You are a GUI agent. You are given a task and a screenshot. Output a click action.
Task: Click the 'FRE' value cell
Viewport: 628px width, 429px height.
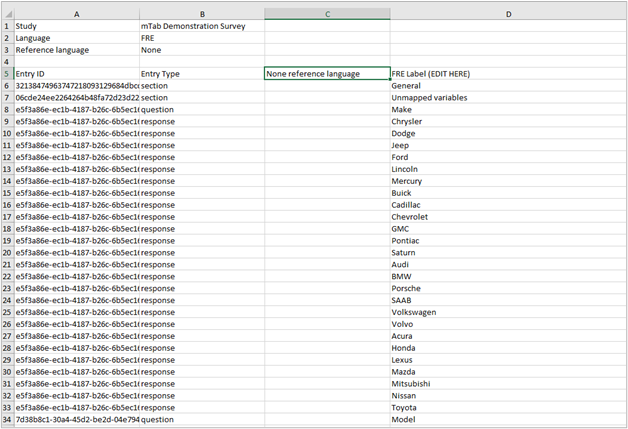[202, 38]
